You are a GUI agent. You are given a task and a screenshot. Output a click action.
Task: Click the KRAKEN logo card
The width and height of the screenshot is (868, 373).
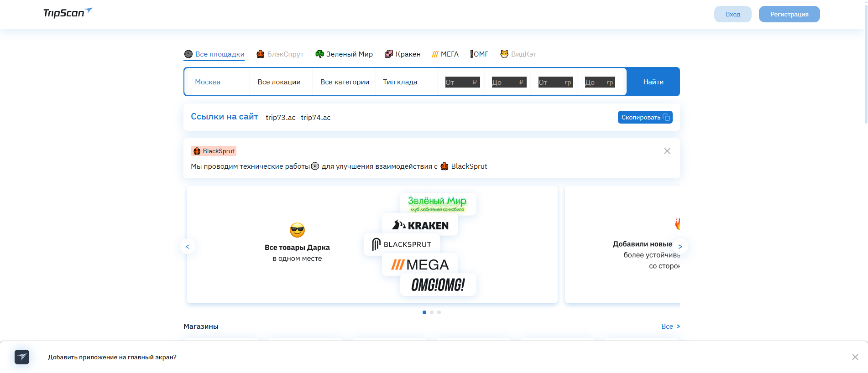click(420, 225)
